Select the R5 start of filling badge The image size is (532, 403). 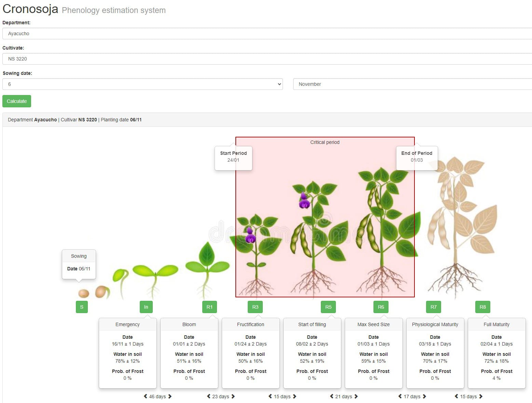tap(328, 307)
